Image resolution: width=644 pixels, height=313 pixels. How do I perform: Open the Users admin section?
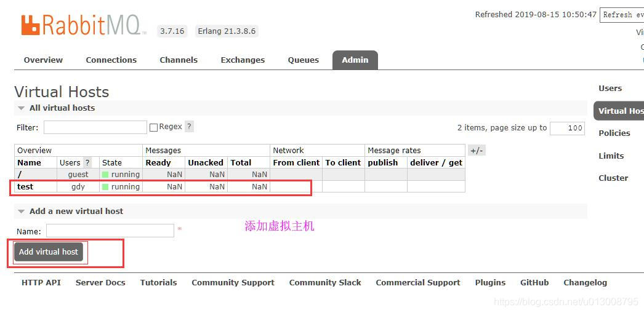point(610,88)
